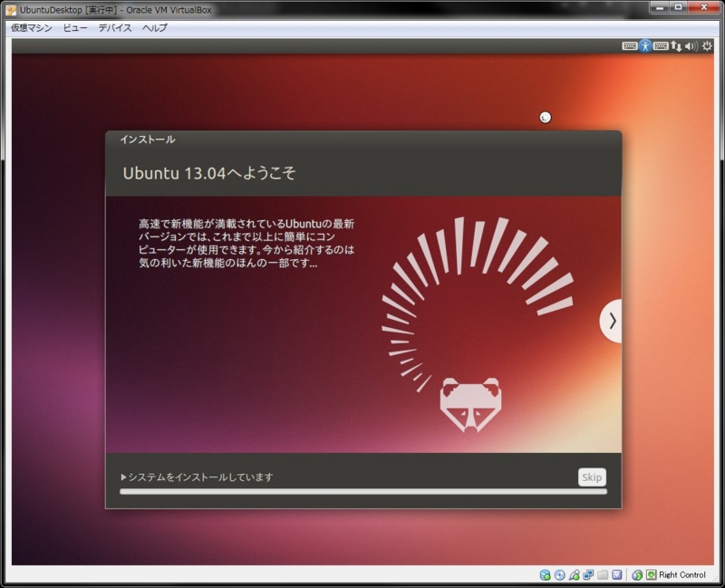Click the Skip button
The image size is (725, 588).
pyautogui.click(x=592, y=477)
